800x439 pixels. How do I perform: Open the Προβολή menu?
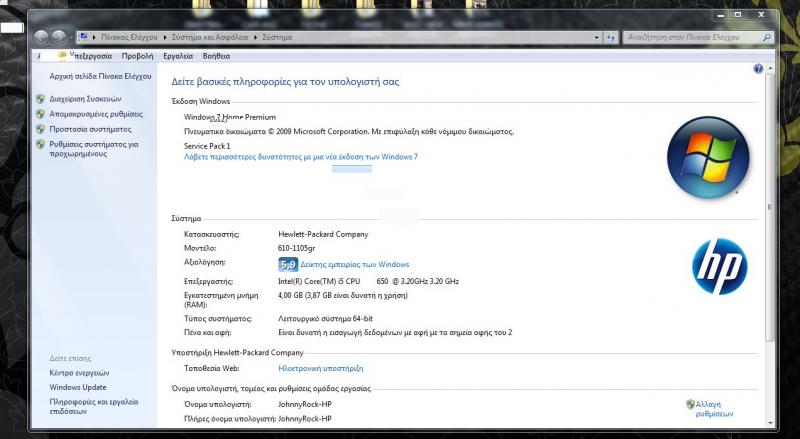click(x=137, y=56)
